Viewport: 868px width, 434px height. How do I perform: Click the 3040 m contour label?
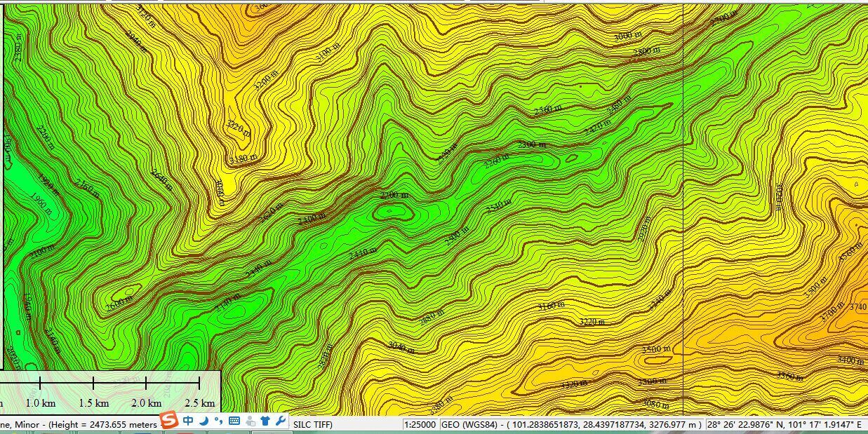[401, 347]
